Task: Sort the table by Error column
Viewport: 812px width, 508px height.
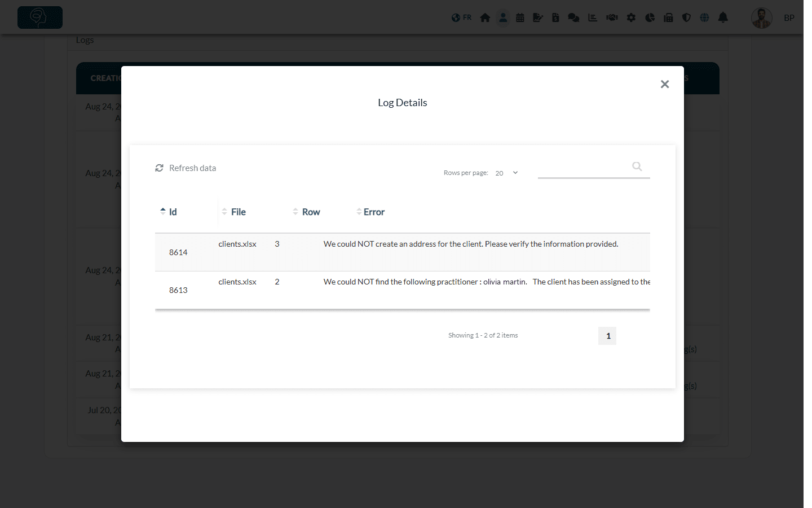Action: point(370,212)
